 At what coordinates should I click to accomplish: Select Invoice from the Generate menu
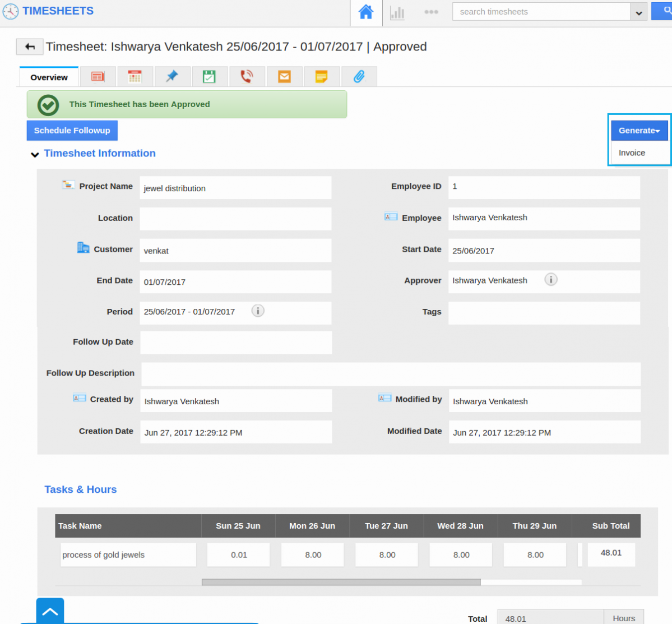click(x=631, y=152)
